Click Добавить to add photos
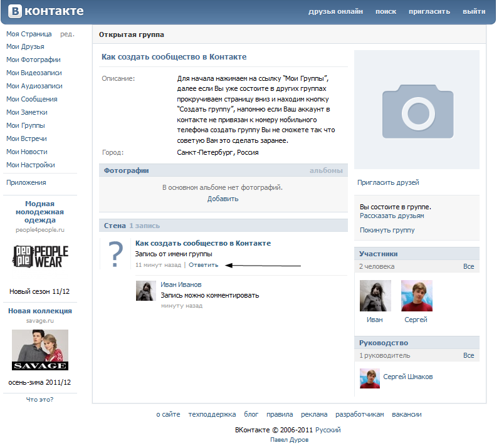 pos(224,199)
